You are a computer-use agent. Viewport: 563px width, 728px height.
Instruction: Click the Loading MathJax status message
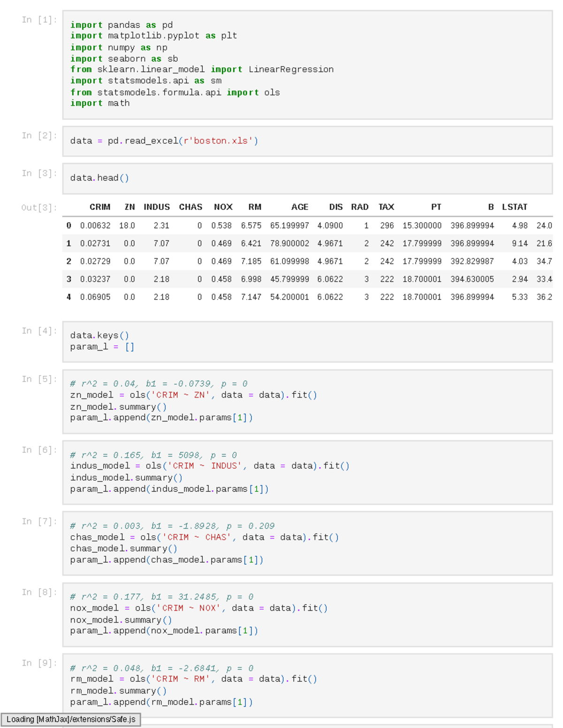(x=71, y=719)
